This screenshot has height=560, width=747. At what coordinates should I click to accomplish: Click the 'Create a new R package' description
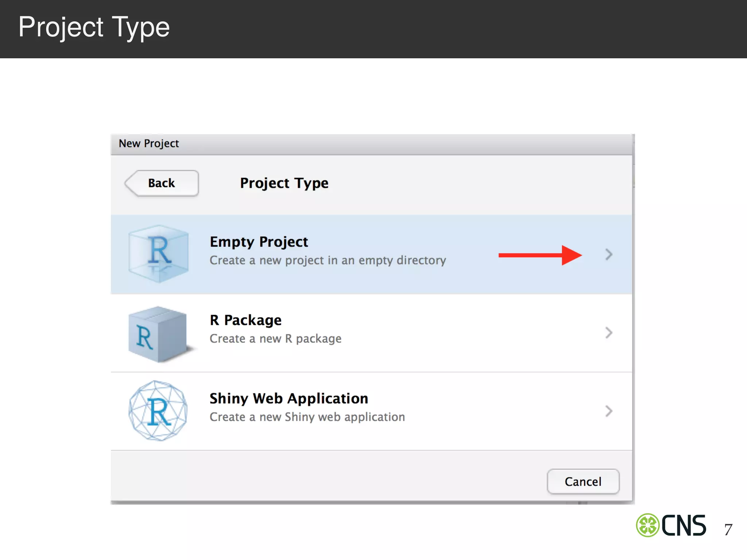[275, 339]
